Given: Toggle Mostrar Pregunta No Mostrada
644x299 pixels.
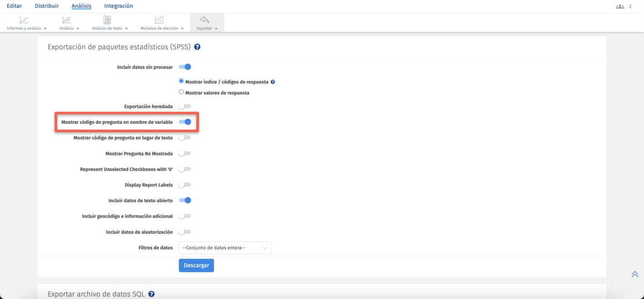Looking at the screenshot, I should 185,153.
